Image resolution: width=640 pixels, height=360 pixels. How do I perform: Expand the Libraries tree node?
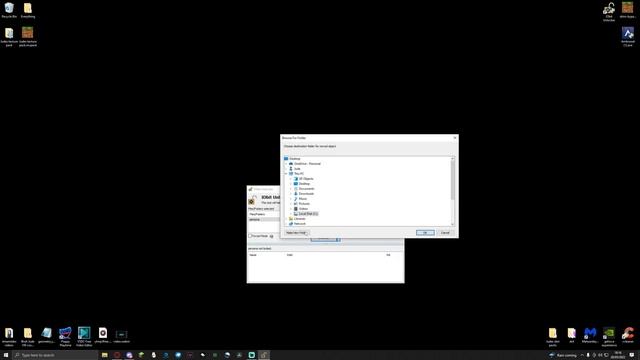286,219
